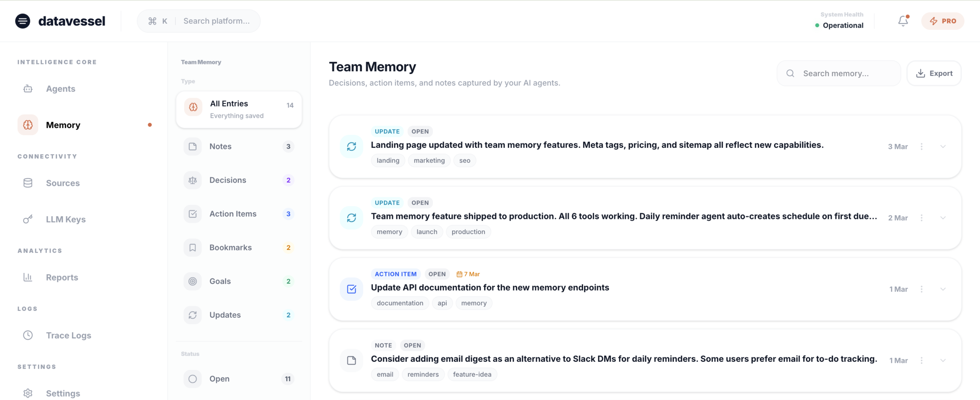Open Trace Logs
Image resolution: width=980 pixels, height=400 pixels.
click(x=69, y=335)
